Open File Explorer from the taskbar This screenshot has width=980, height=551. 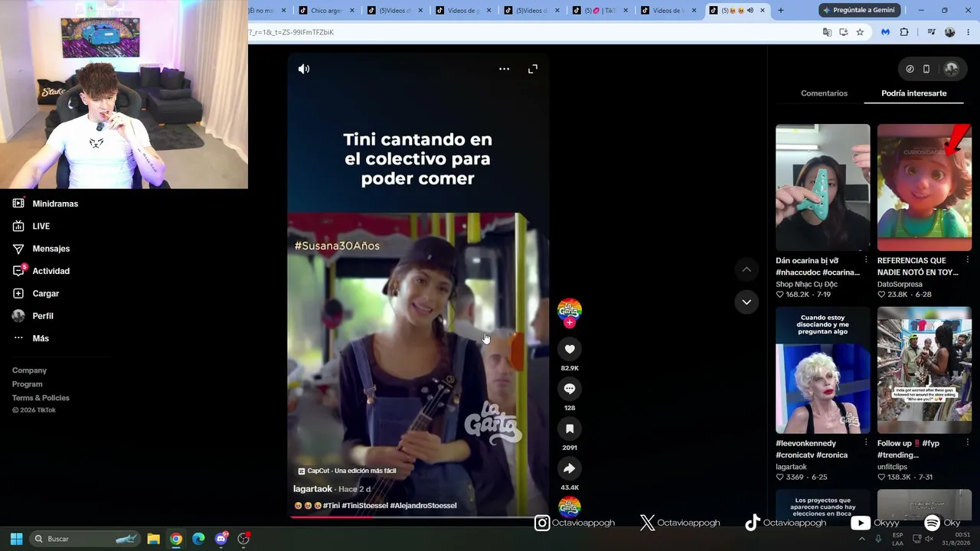click(x=153, y=539)
